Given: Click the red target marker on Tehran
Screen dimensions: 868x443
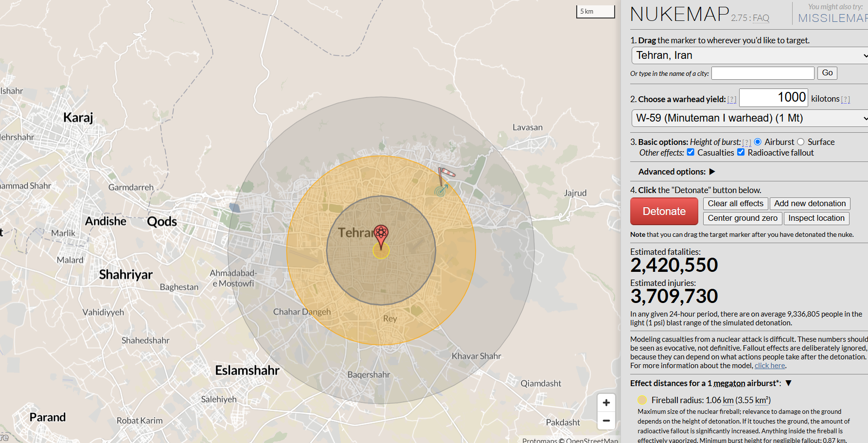Looking at the screenshot, I should point(381,237).
